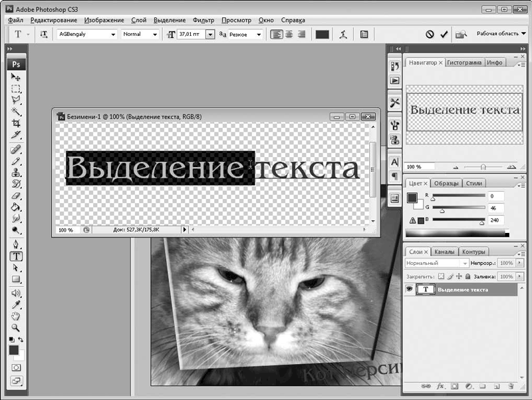Hide the Выделение текста layer
This screenshot has height=400, width=532.
tap(410, 290)
